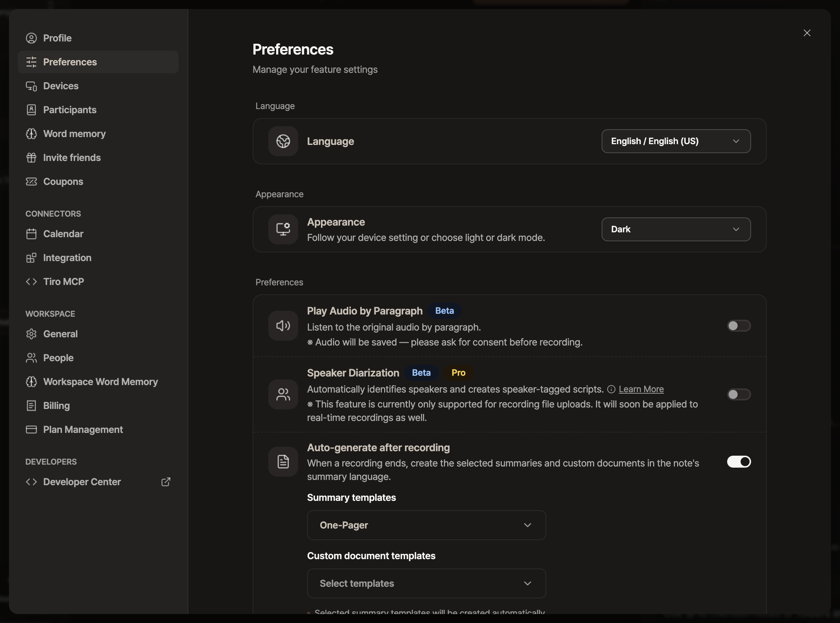840x623 pixels.
Task: Click the Participants contact icon
Action: pos(31,110)
